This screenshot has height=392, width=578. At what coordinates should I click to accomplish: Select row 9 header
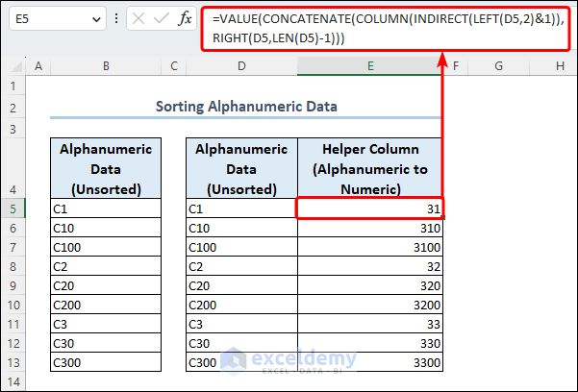click(x=13, y=285)
